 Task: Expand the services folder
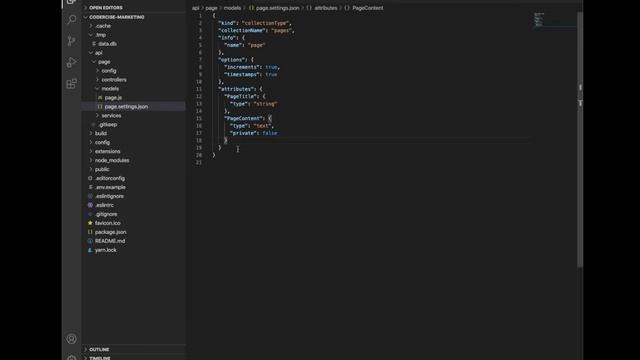coord(111,116)
